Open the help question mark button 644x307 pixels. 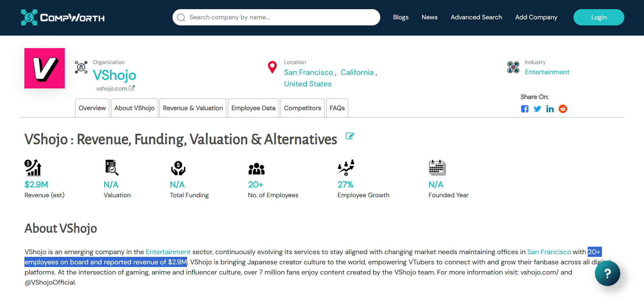tap(607, 273)
